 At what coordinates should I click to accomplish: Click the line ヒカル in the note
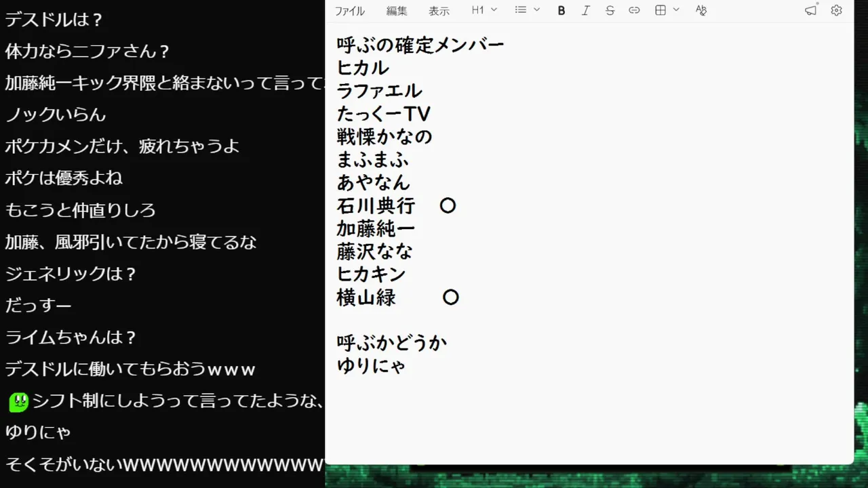(363, 68)
